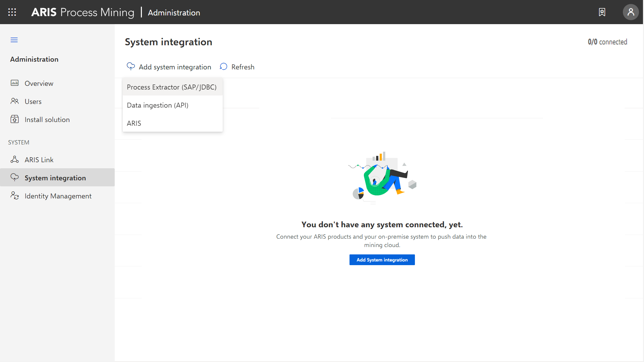Click the bookmark icon in header

(602, 12)
